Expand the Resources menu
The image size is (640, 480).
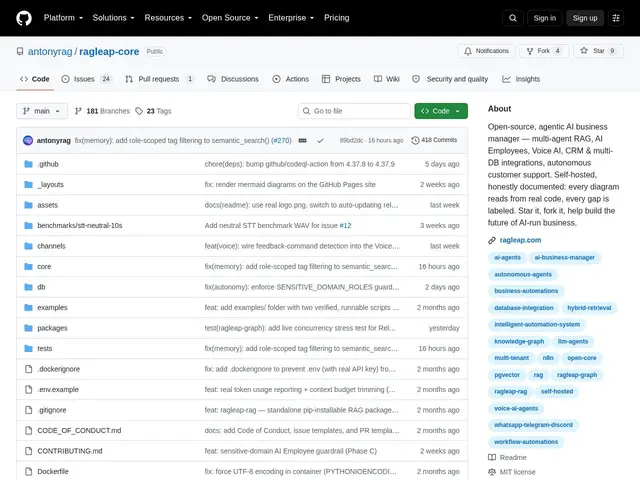pos(168,18)
